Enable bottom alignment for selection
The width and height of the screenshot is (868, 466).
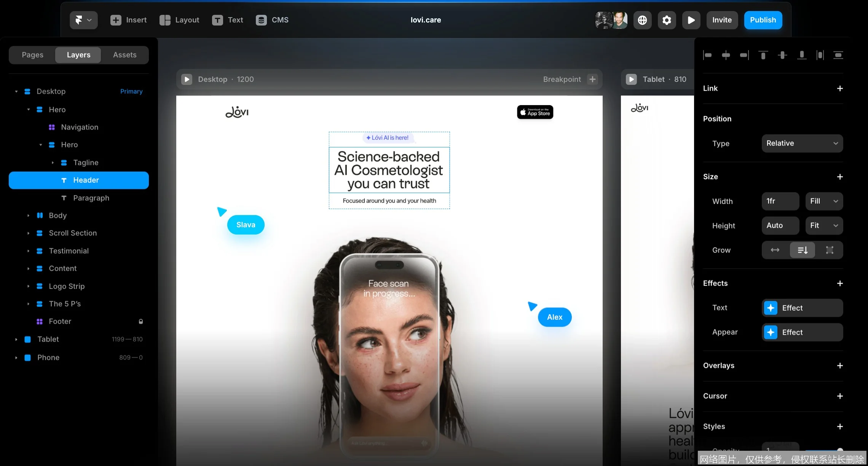[x=802, y=55]
